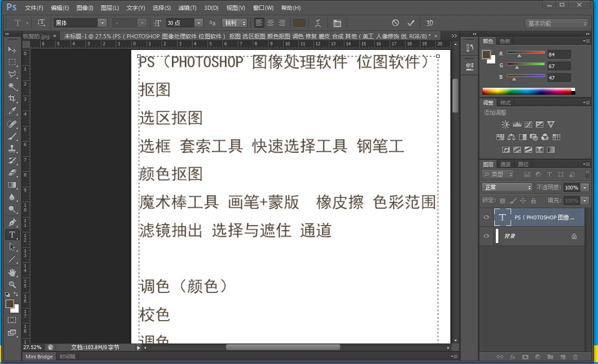Image resolution: width=598 pixels, height=364 pixels.
Task: Pick the Clone Stamp tool
Action: click(x=12, y=148)
